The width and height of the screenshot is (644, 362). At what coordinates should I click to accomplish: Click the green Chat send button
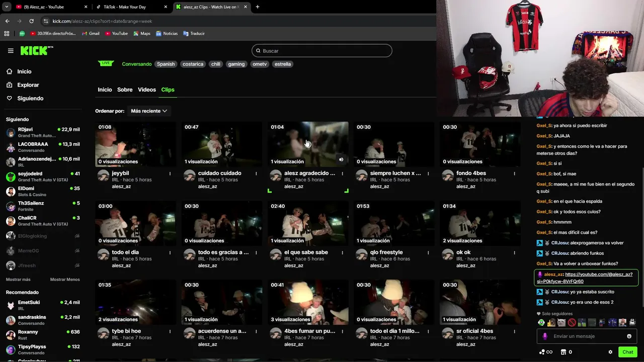click(627, 352)
